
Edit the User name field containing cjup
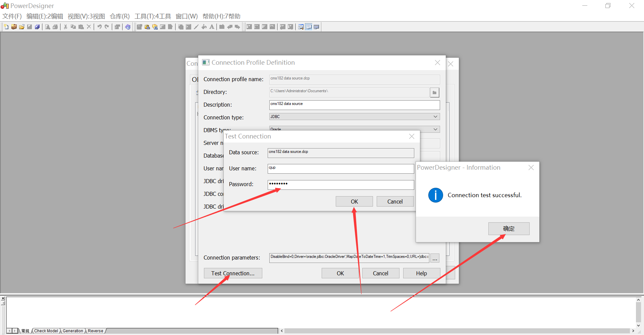pos(340,169)
